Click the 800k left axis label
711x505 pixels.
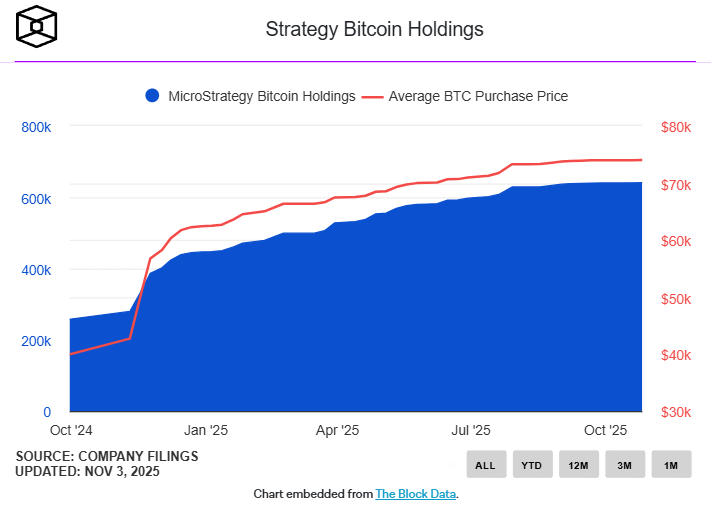pyautogui.click(x=35, y=127)
